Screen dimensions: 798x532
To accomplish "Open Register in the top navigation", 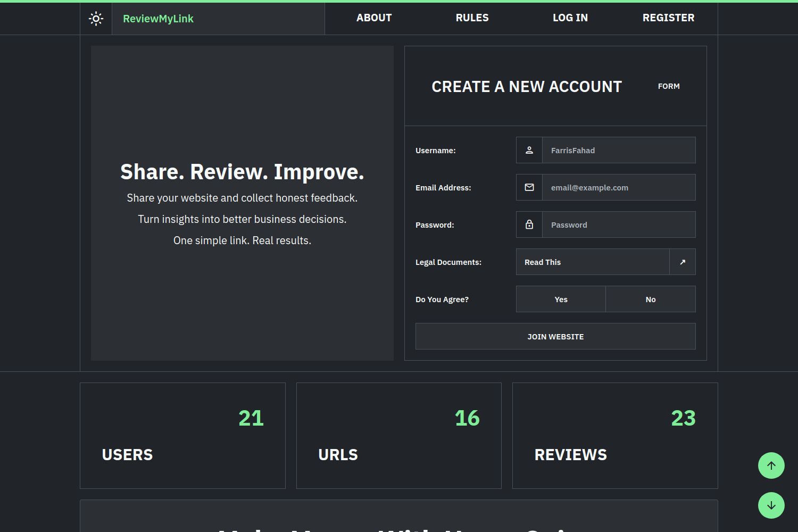I will [x=668, y=18].
